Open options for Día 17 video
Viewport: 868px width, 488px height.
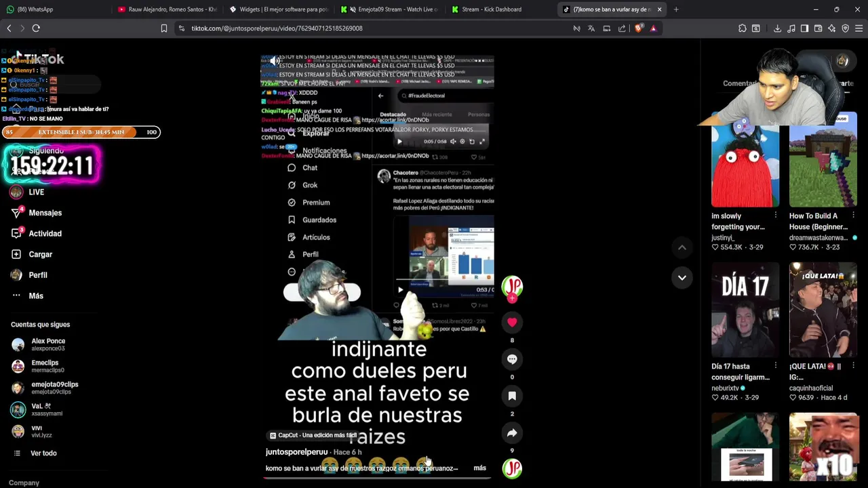tap(775, 367)
